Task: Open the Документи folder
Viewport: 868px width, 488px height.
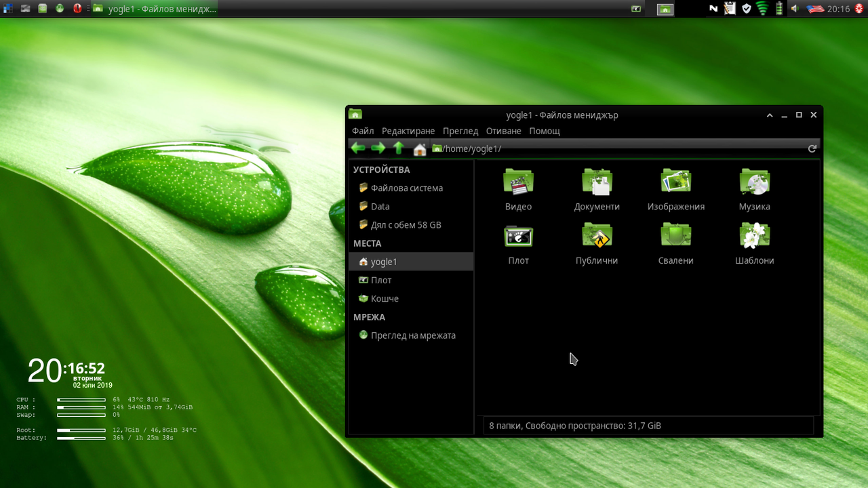Action: click(x=597, y=190)
